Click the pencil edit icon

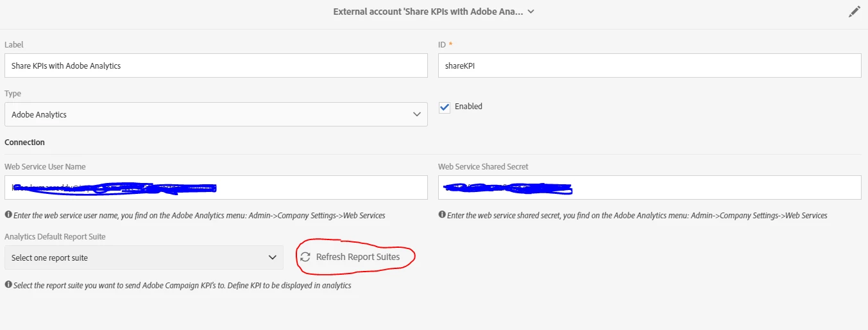854,12
